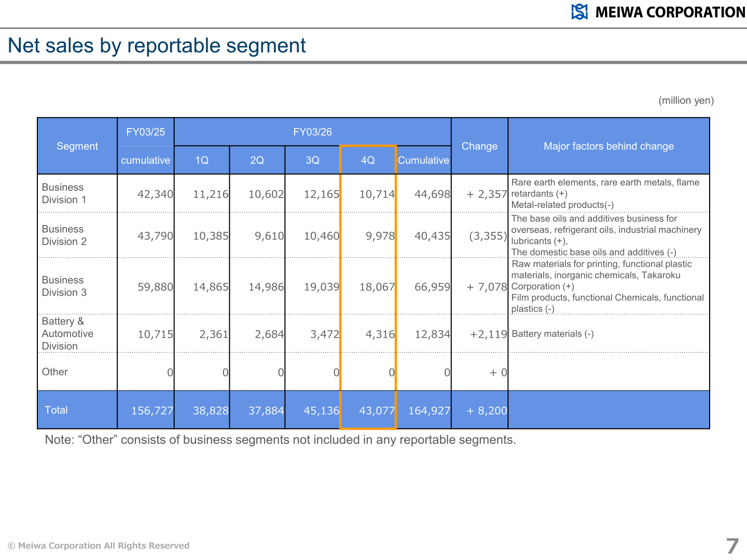Select the 3Q value "19,039"

click(322, 287)
